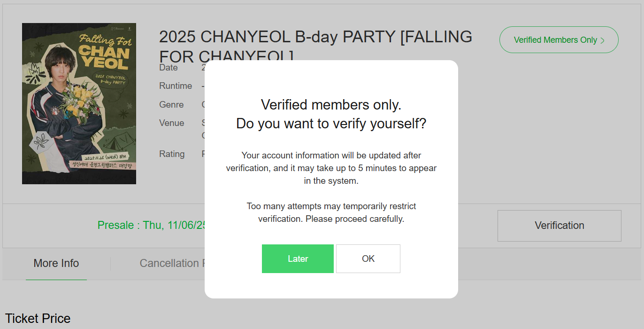Viewport: 644px width, 329px height.
Task: Click the green Presale date text
Action: tap(151, 225)
